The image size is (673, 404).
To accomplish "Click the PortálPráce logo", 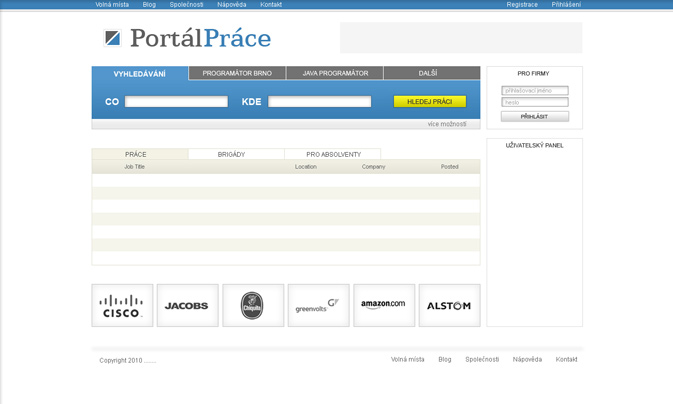I will 187,38.
